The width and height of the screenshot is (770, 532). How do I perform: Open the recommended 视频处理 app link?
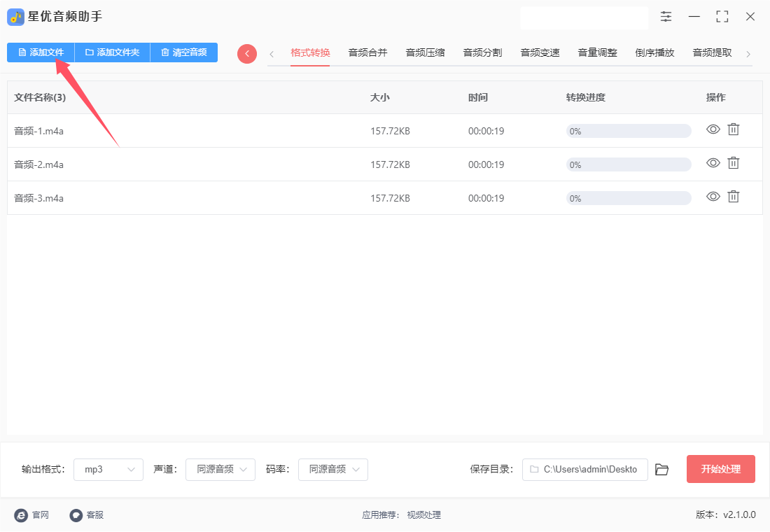click(423, 514)
